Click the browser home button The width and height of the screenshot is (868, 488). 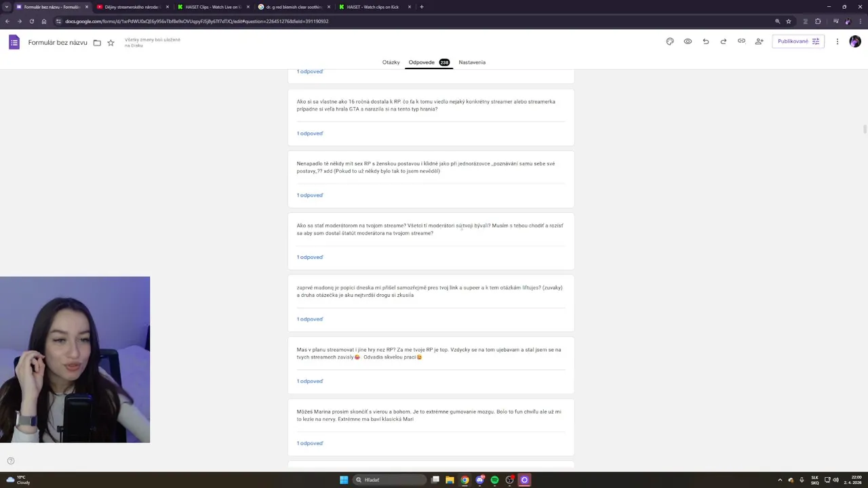44,21
